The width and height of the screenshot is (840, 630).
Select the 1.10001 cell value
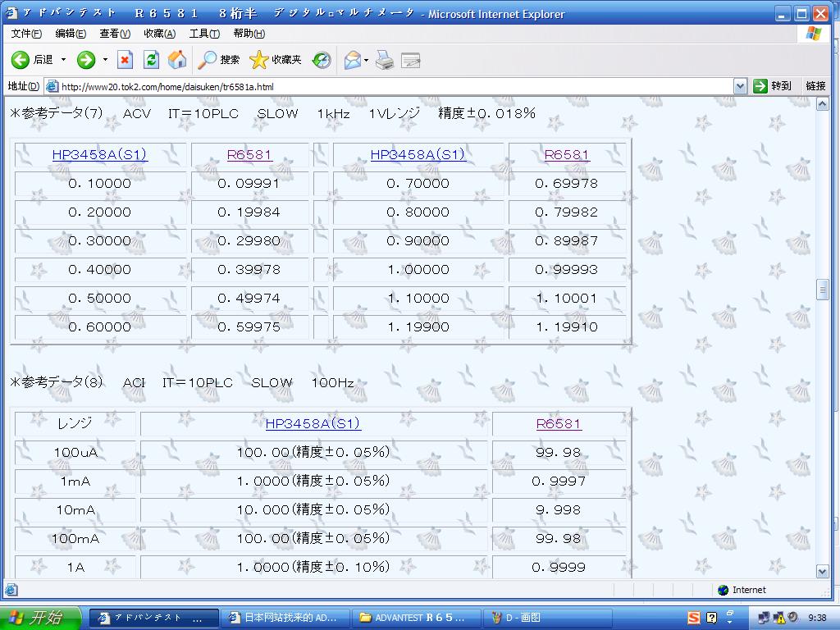[567, 299]
